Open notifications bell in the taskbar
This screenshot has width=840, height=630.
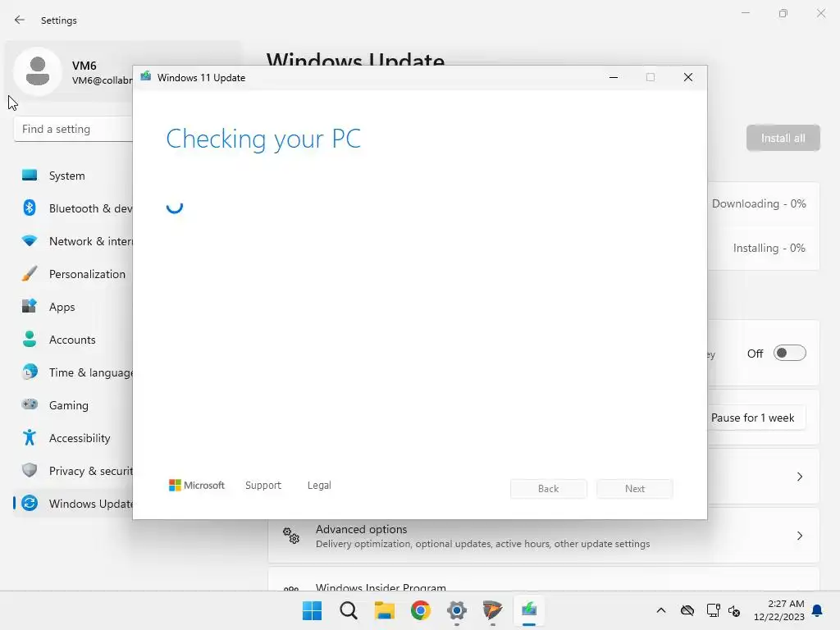(x=817, y=610)
